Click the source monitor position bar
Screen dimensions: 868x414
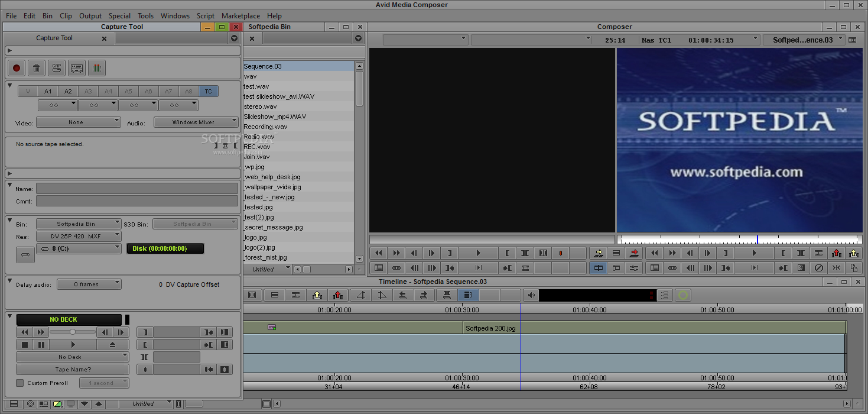[x=492, y=240]
